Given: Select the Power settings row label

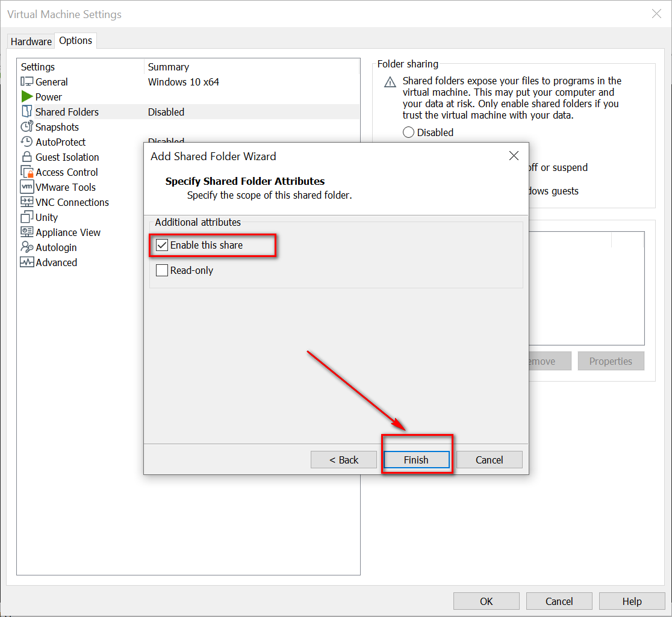Looking at the screenshot, I should (48, 97).
